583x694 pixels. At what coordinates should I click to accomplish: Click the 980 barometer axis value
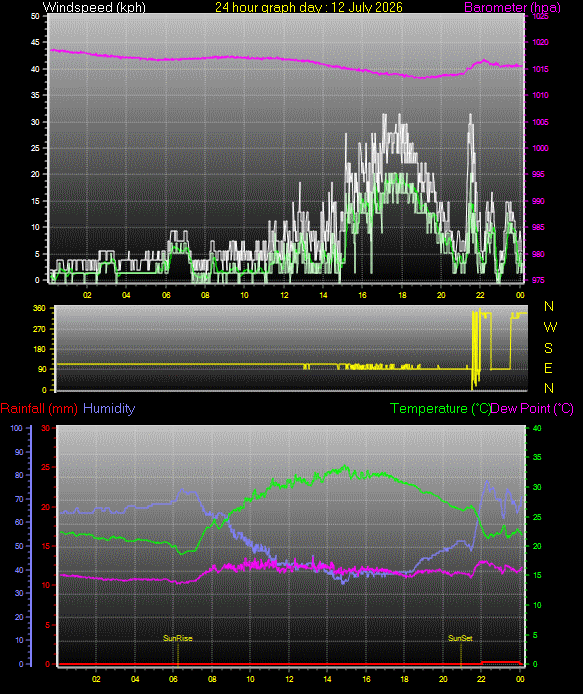(538, 254)
